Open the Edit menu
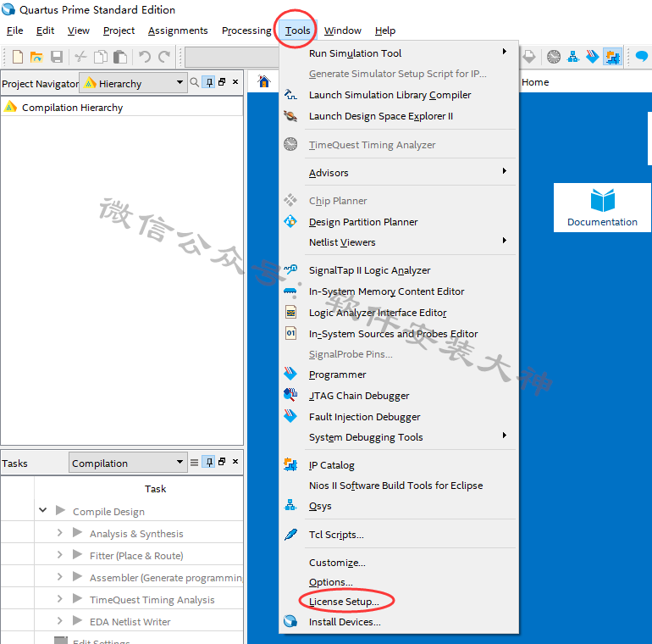 (x=45, y=31)
